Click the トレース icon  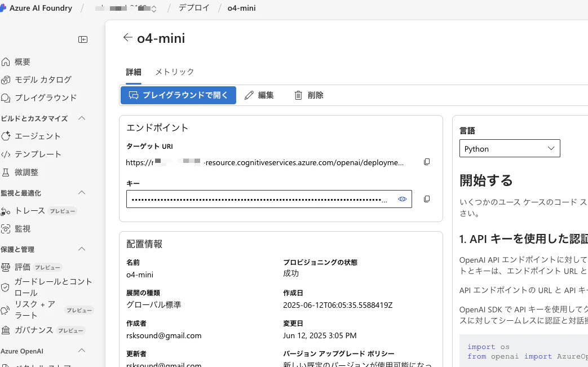point(6,211)
